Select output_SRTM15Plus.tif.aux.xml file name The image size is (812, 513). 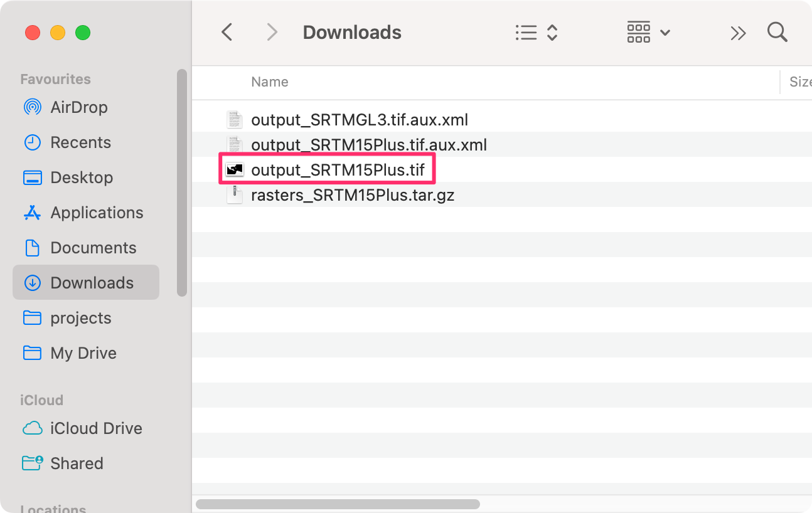369,145
